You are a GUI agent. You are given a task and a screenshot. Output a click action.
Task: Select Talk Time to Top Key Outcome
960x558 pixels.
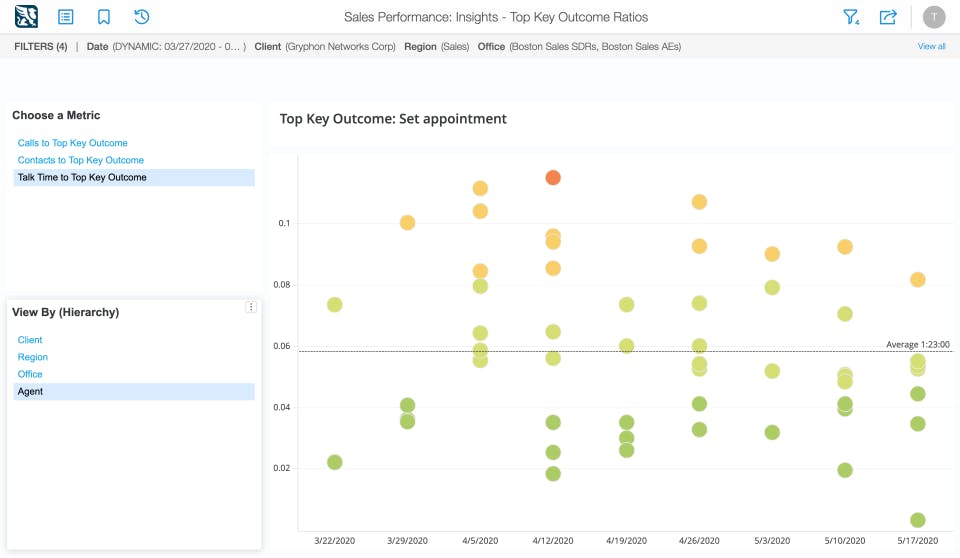[x=82, y=177]
